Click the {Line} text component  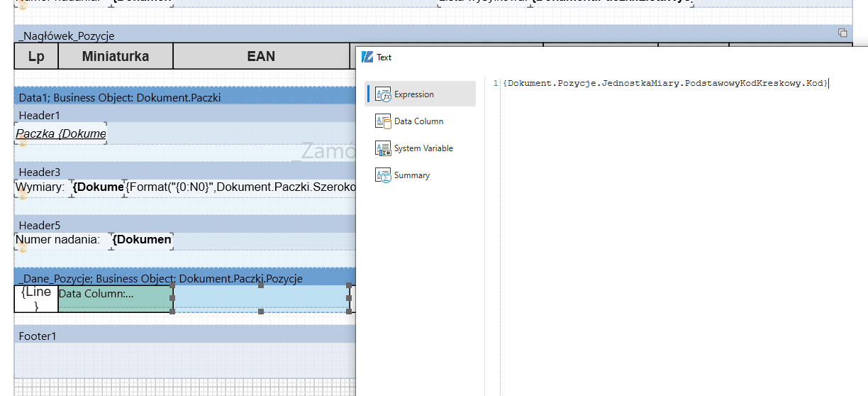(x=36, y=299)
